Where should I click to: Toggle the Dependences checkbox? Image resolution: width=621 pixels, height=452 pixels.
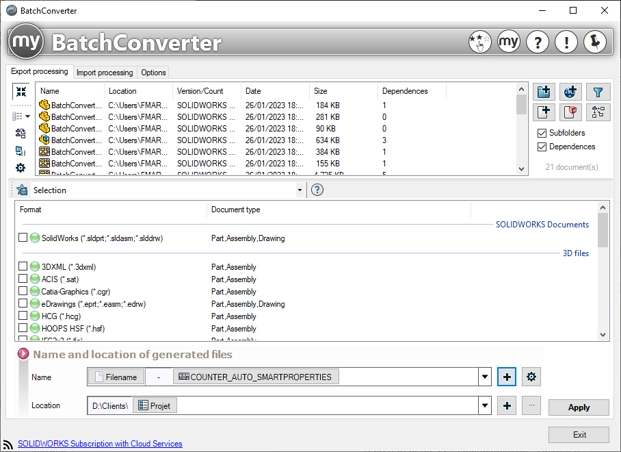click(x=541, y=147)
